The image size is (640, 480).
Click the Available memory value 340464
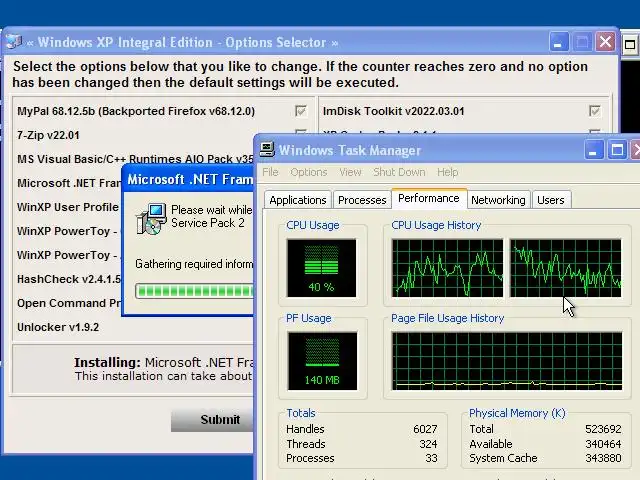point(603,444)
